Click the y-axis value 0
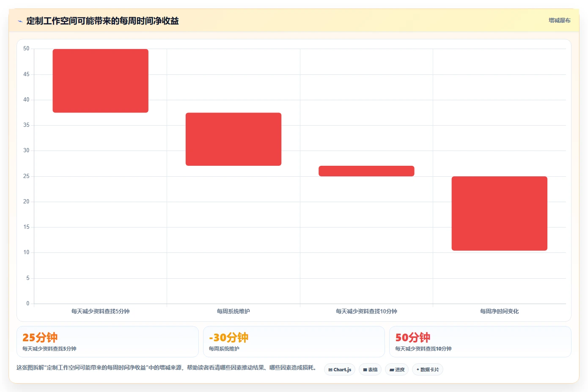Viewport: 588px width, 392px height. [x=28, y=304]
